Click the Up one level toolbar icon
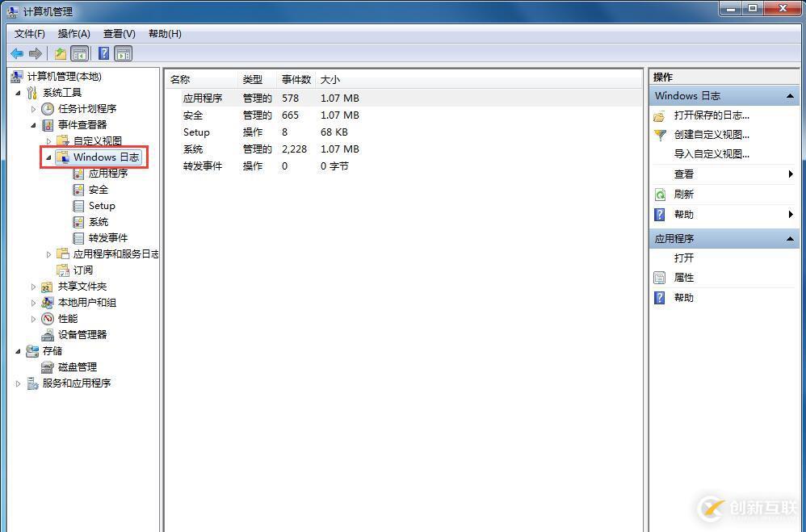The width and height of the screenshot is (806, 532). pyautogui.click(x=60, y=53)
